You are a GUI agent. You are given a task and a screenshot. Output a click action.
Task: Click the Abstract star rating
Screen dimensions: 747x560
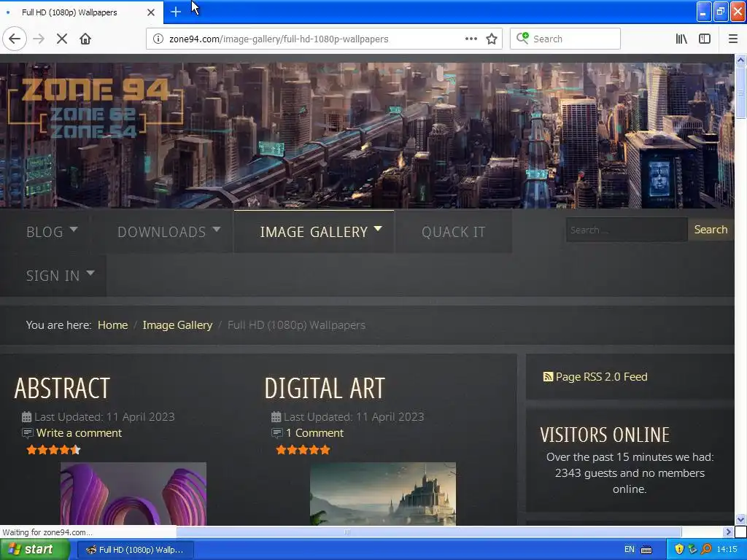[53, 450]
